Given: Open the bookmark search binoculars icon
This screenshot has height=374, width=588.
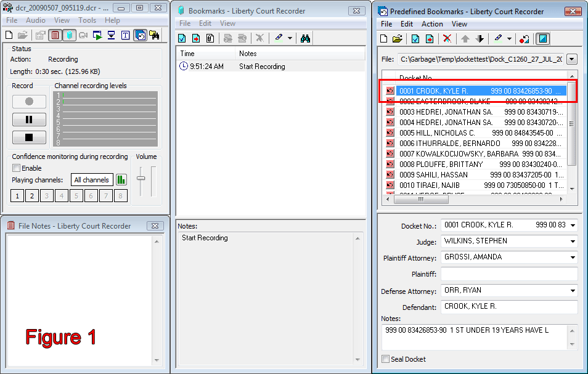Looking at the screenshot, I should (305, 38).
